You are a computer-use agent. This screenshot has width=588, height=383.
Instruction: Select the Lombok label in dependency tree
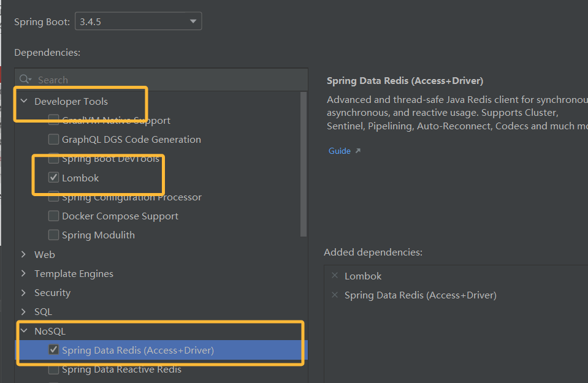click(x=80, y=178)
